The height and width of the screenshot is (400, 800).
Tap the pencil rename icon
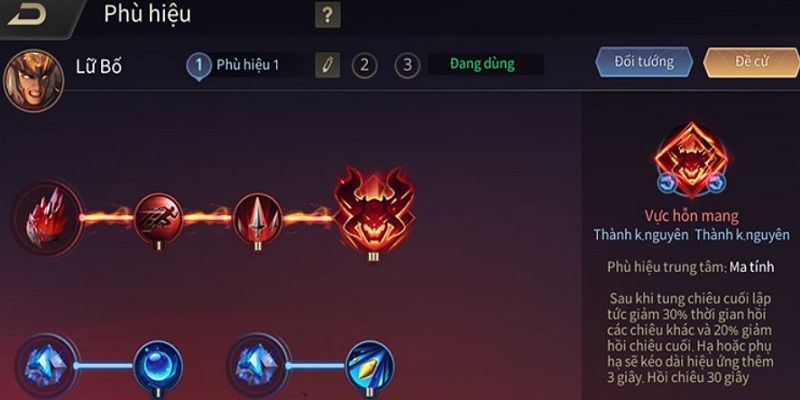328,65
